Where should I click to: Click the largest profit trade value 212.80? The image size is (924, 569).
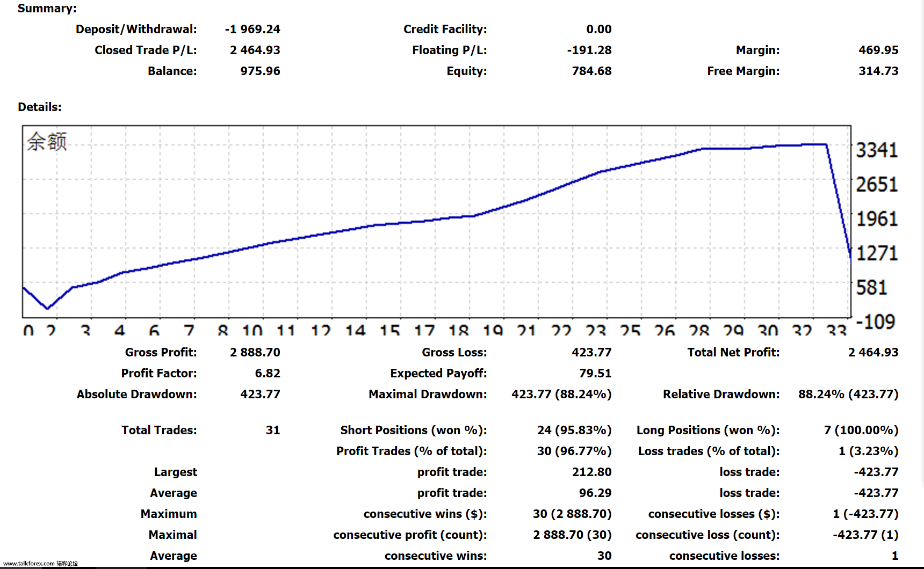click(x=592, y=472)
